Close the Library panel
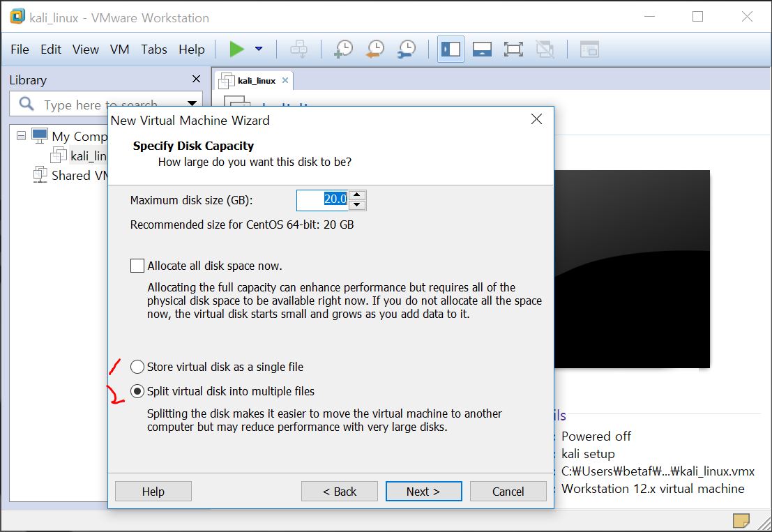The image size is (772, 532). click(196, 79)
